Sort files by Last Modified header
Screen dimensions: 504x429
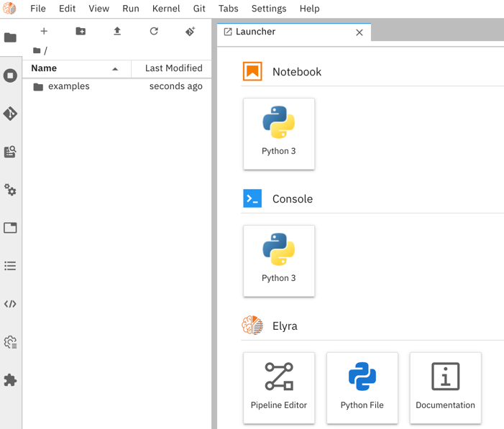171,68
